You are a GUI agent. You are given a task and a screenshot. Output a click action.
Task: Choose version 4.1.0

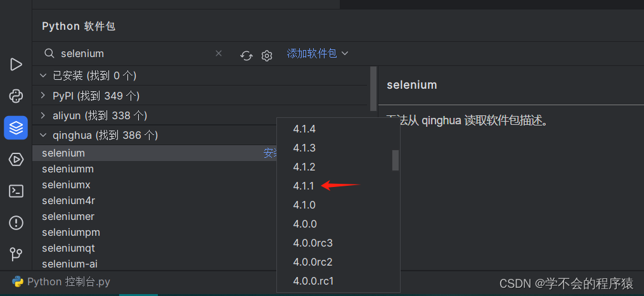304,205
